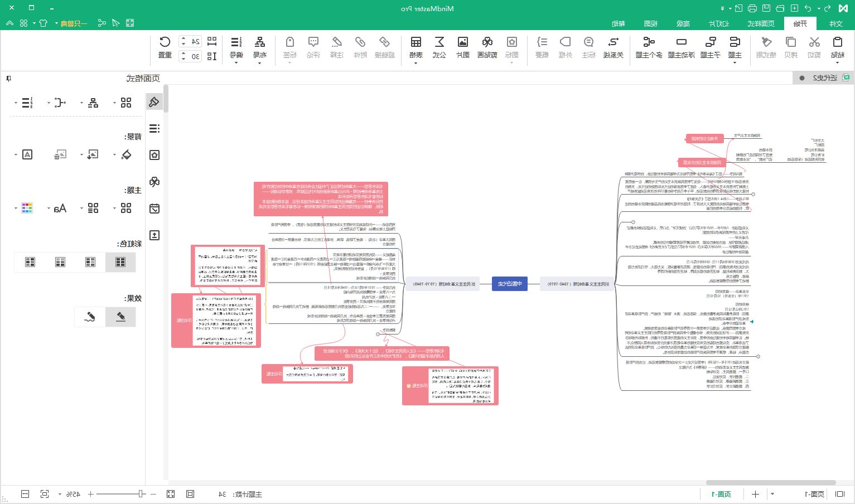
Task: Open the 文件 (File) tab
Action: [835, 23]
